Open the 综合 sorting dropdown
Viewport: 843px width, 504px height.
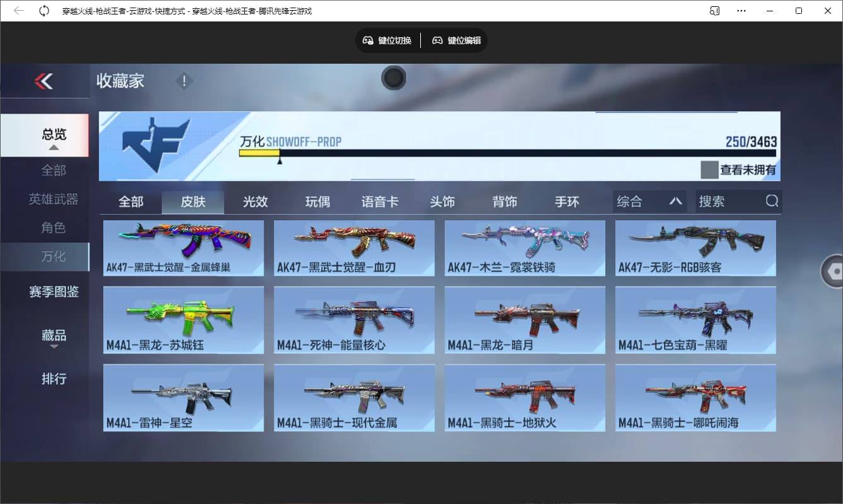click(x=649, y=201)
